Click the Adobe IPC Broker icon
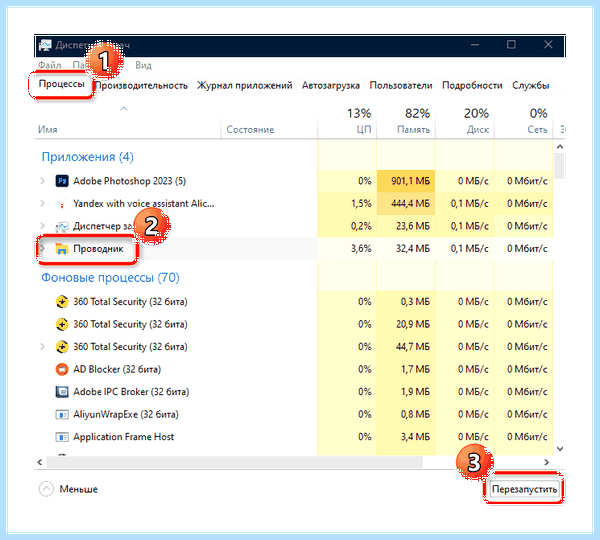The width and height of the screenshot is (600, 540). click(x=62, y=392)
